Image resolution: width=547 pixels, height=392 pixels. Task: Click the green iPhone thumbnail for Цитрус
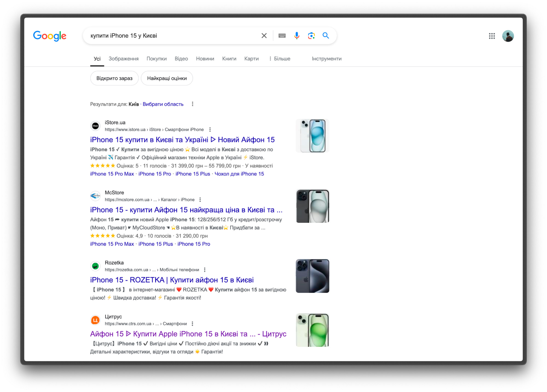point(312,330)
